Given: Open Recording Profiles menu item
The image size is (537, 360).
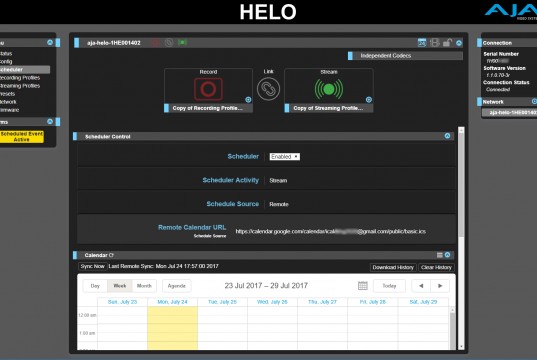Looking at the screenshot, I should pyautogui.click(x=20, y=78).
